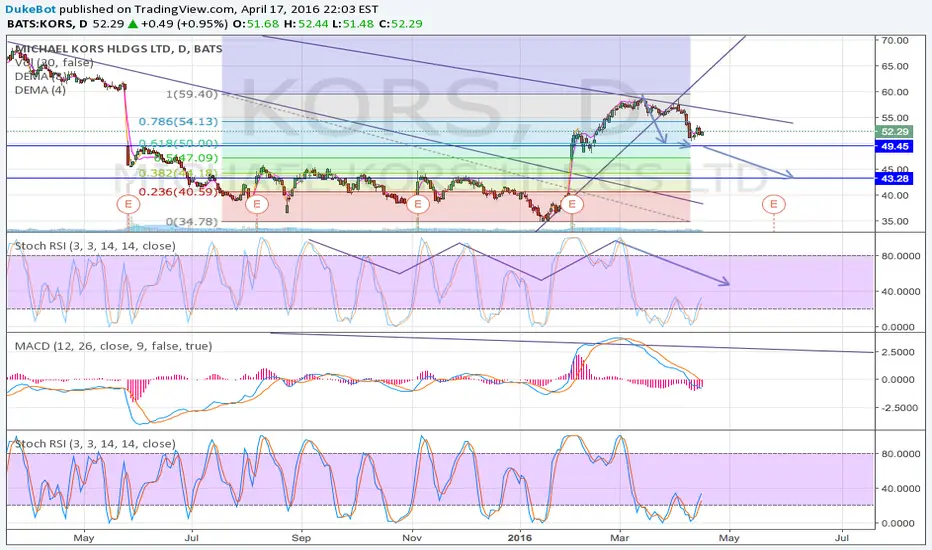
Task: Click the DEMA (4) indicator label
Action: [40, 90]
